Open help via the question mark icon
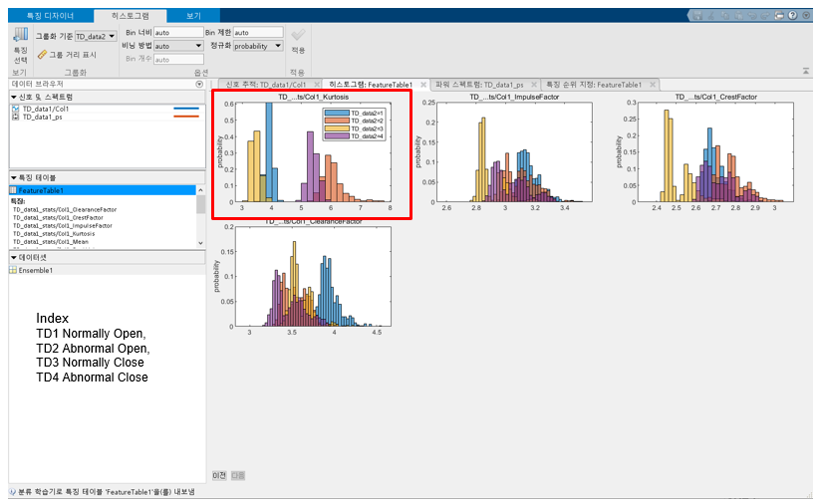This screenshot has height=504, width=819. [x=793, y=16]
